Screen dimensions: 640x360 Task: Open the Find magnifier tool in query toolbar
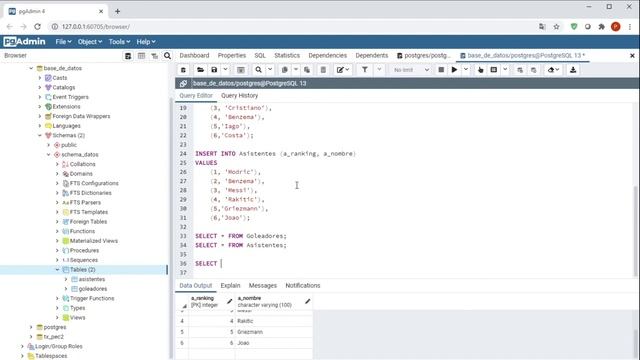(x=258, y=70)
